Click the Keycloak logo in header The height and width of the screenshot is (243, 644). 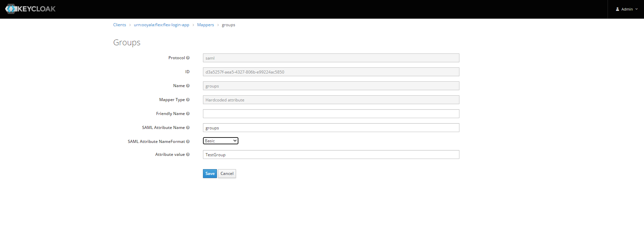coord(30,9)
